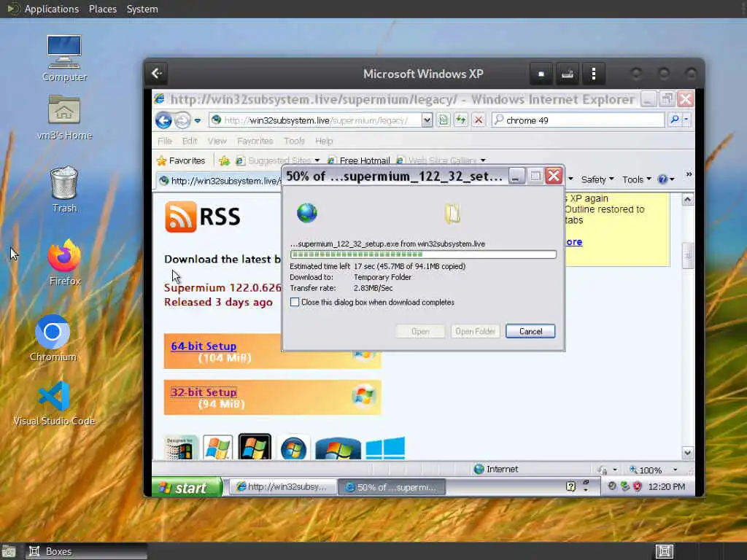Click the Boxes back arrow button
747x560 pixels.
[157, 74]
